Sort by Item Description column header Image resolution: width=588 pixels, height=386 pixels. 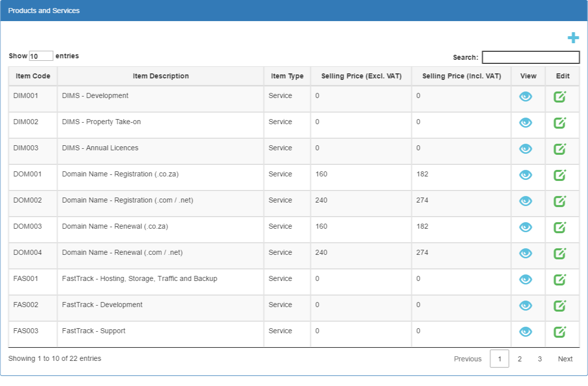click(x=160, y=76)
